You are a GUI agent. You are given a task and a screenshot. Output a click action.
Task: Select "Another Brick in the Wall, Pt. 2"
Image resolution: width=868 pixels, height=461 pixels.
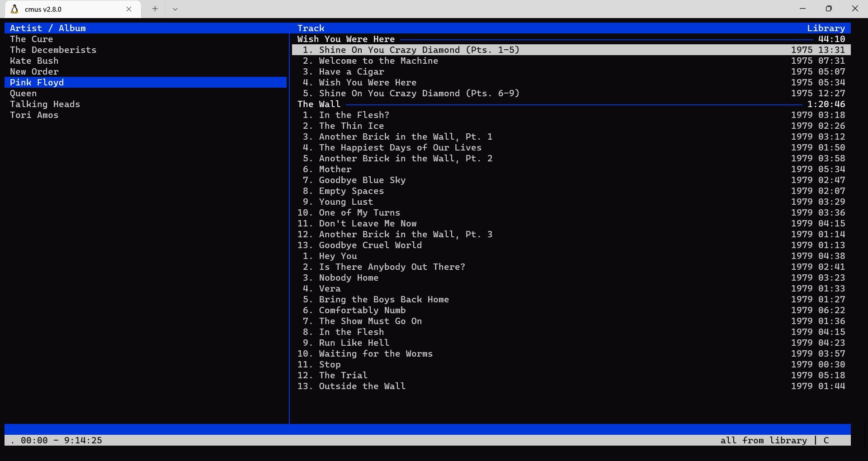click(571, 158)
